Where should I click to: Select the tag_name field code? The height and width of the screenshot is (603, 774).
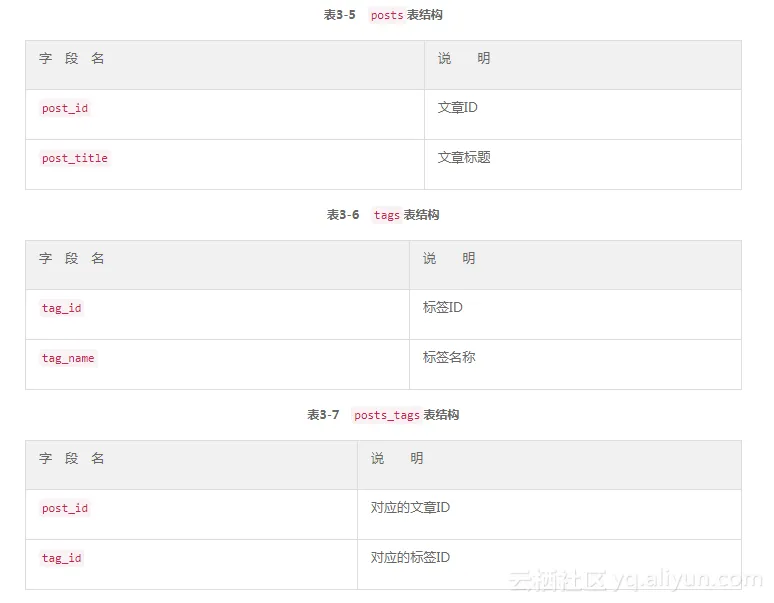click(x=68, y=358)
